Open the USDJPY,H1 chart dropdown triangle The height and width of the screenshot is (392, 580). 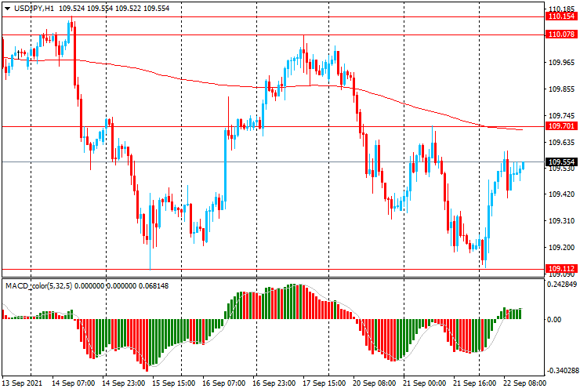pyautogui.click(x=7, y=8)
